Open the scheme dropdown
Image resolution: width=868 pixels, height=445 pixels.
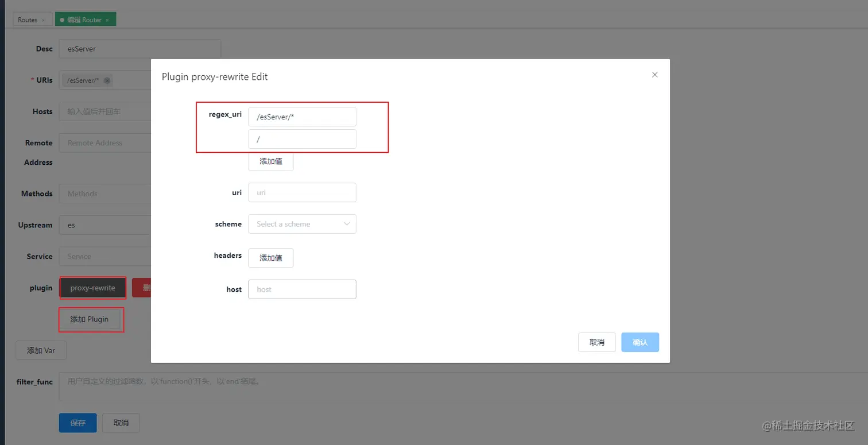coord(302,224)
